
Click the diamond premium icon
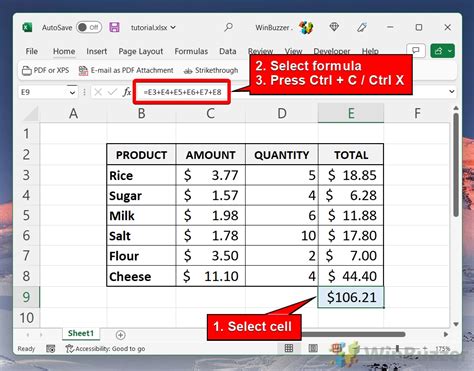tap(334, 27)
